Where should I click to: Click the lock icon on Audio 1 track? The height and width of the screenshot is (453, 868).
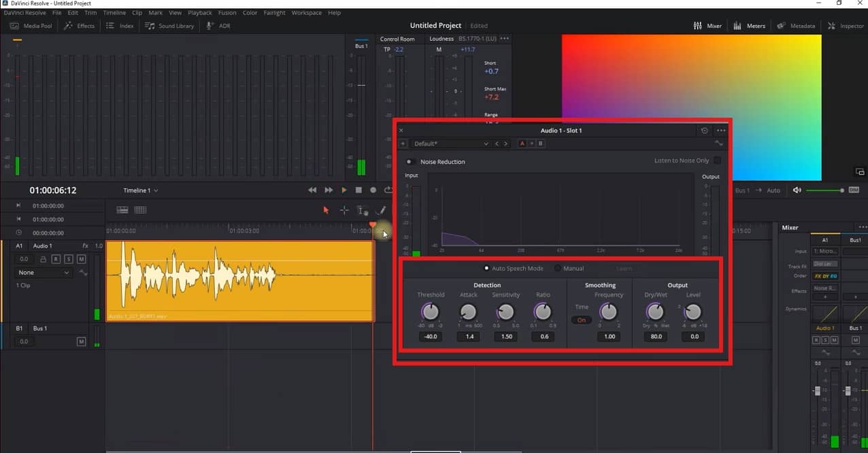coord(43,259)
